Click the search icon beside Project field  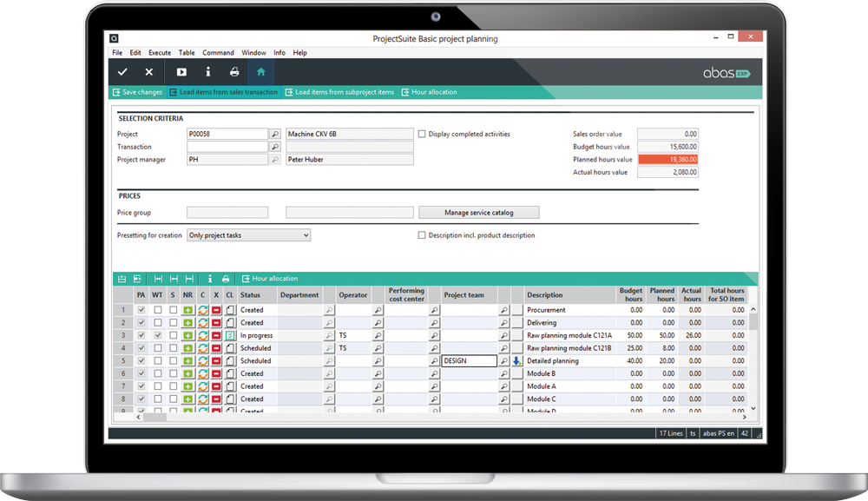[x=275, y=135]
